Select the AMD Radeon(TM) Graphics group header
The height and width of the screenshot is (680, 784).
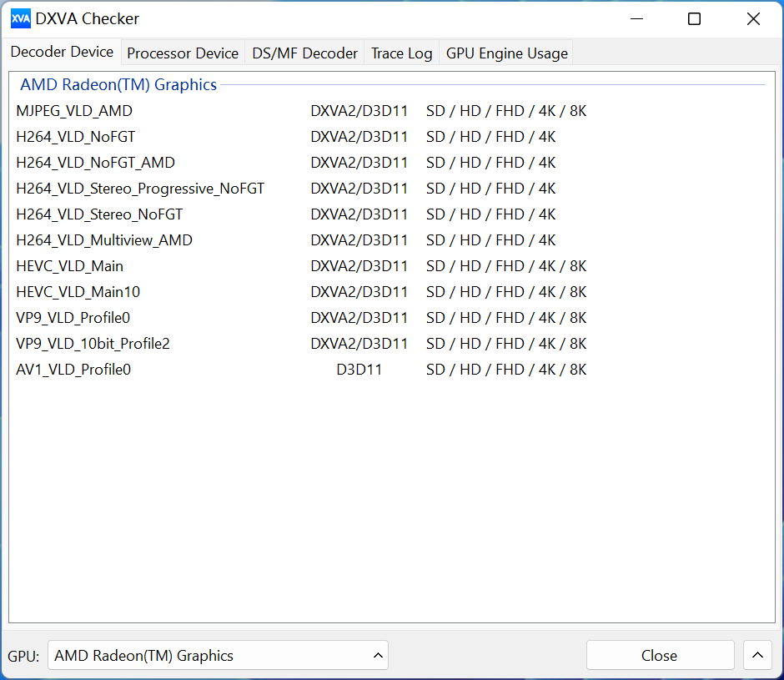click(x=118, y=84)
